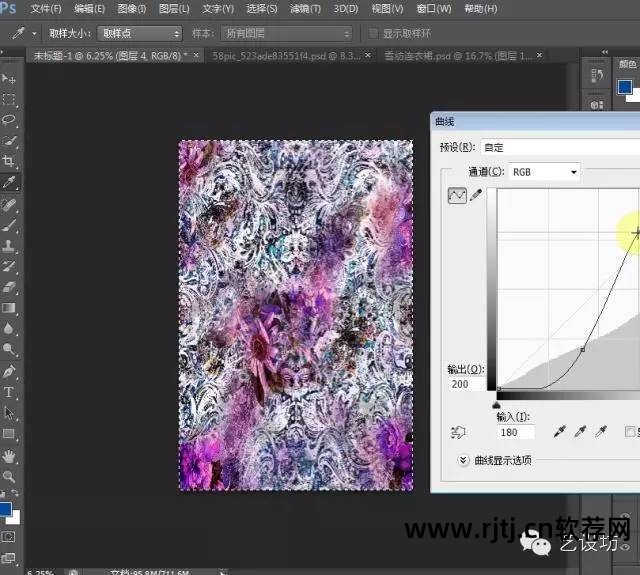The width and height of the screenshot is (640, 575).
Task: Select the Healing Brush tool
Action: [9, 205]
